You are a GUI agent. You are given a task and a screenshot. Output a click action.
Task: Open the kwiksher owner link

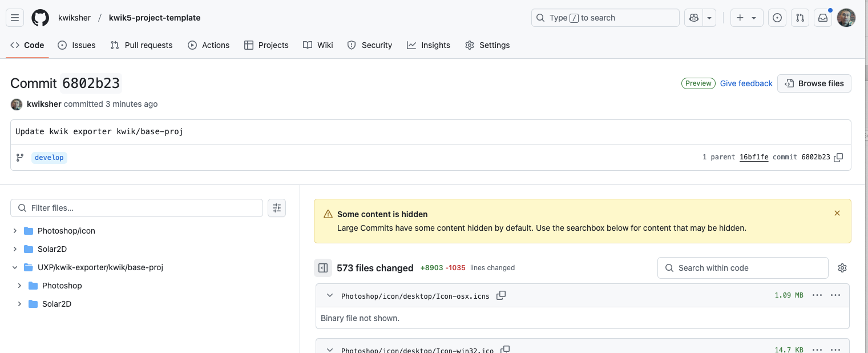74,18
